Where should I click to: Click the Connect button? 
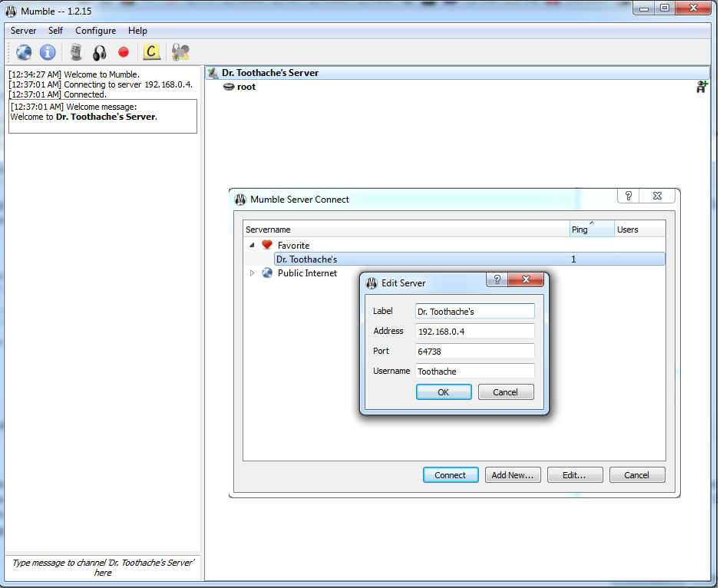(x=451, y=475)
